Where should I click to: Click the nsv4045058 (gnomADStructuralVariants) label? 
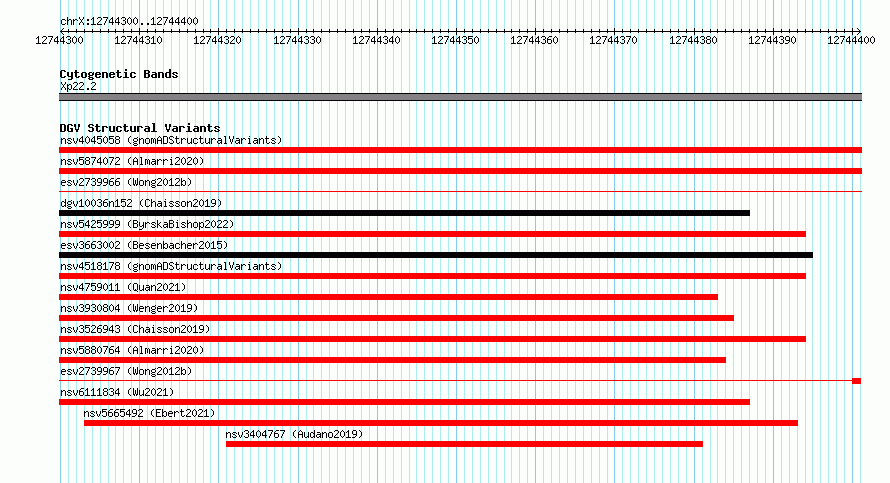point(171,140)
